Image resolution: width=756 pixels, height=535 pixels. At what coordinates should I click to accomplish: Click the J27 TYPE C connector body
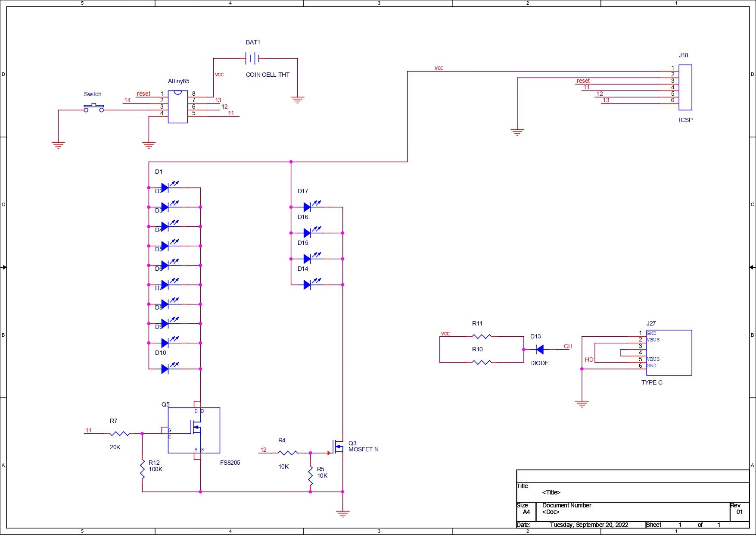pyautogui.click(x=669, y=353)
